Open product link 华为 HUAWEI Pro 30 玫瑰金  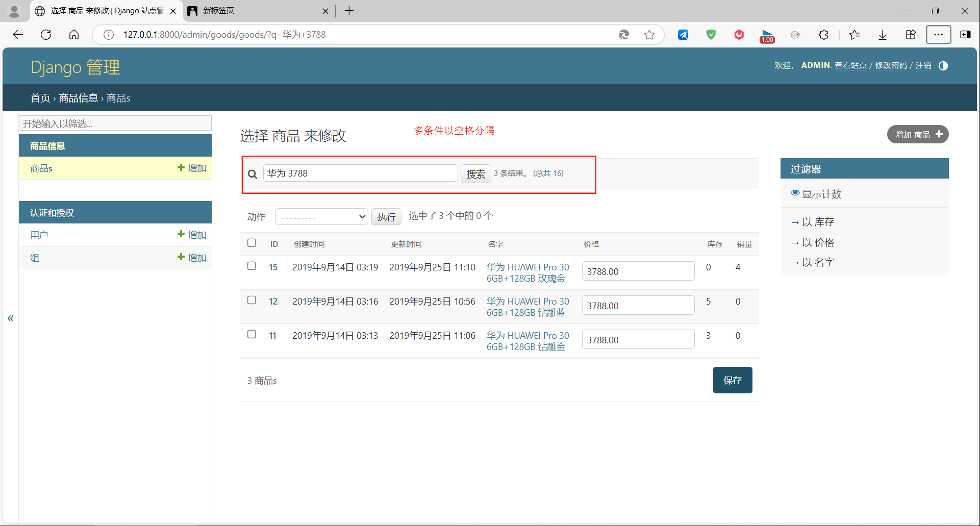pos(527,272)
